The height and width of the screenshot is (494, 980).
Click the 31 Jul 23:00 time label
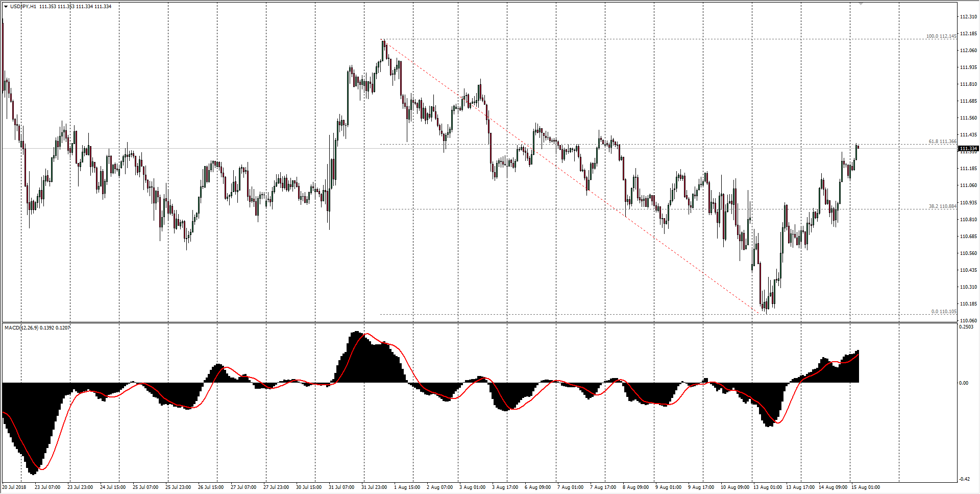point(374,487)
